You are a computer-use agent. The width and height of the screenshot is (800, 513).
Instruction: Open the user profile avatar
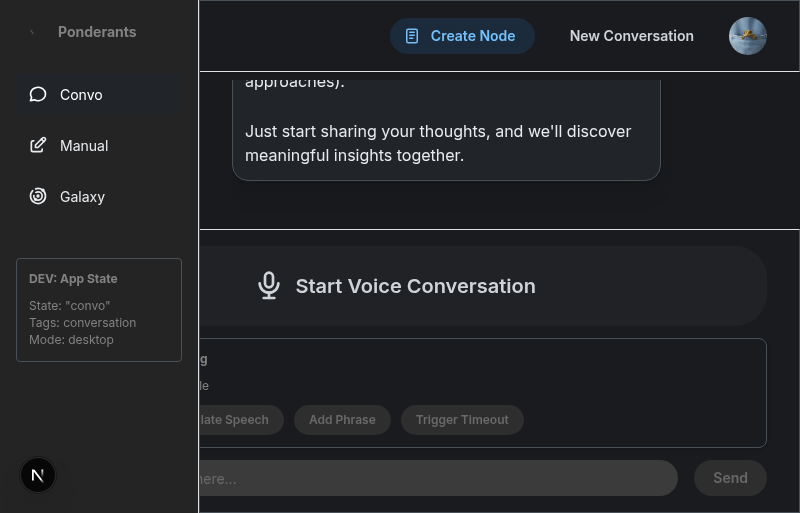click(748, 36)
